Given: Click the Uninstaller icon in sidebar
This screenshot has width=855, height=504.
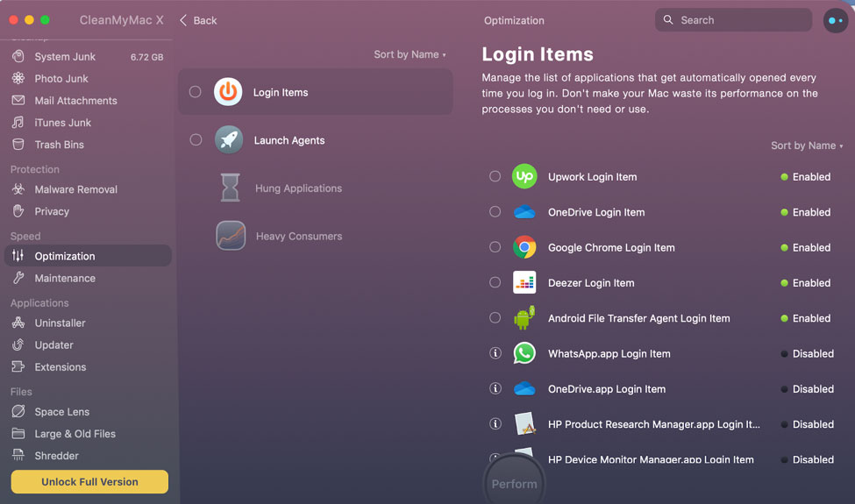Looking at the screenshot, I should point(18,323).
